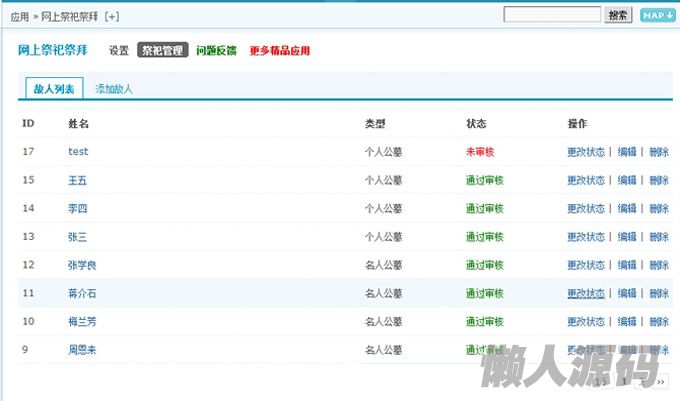Click the 姓名 column header
Screen dimensions: 680x401
tap(78, 124)
